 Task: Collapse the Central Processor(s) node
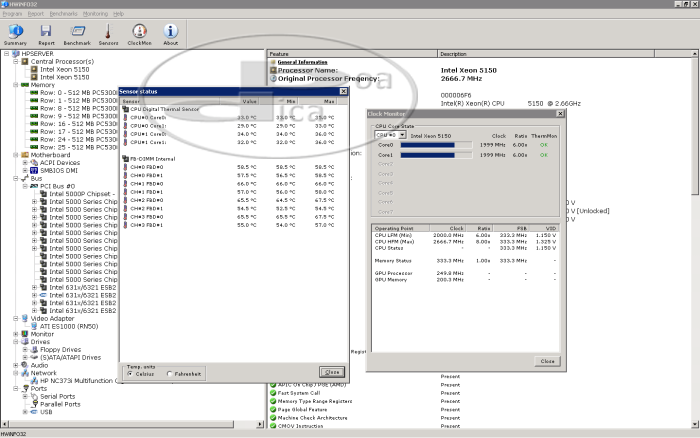(x=17, y=61)
